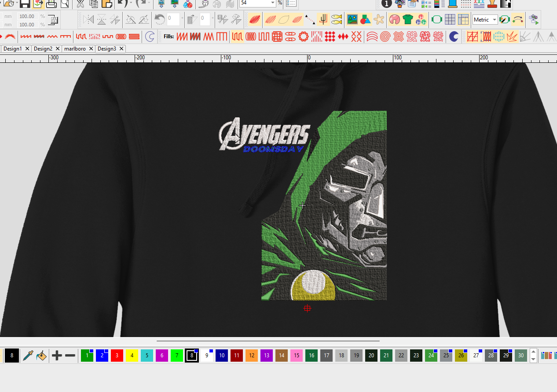Close the Design2 tab

coord(57,49)
